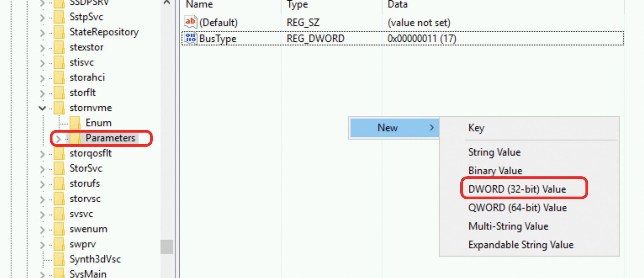The image size is (644, 278).
Task: Click the tree scrollbar up arrow
Action: tap(167, 3)
